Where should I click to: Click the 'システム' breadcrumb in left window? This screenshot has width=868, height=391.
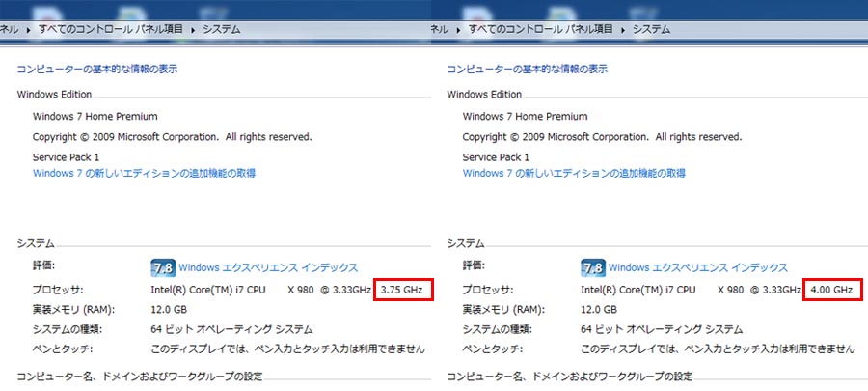[x=221, y=30]
